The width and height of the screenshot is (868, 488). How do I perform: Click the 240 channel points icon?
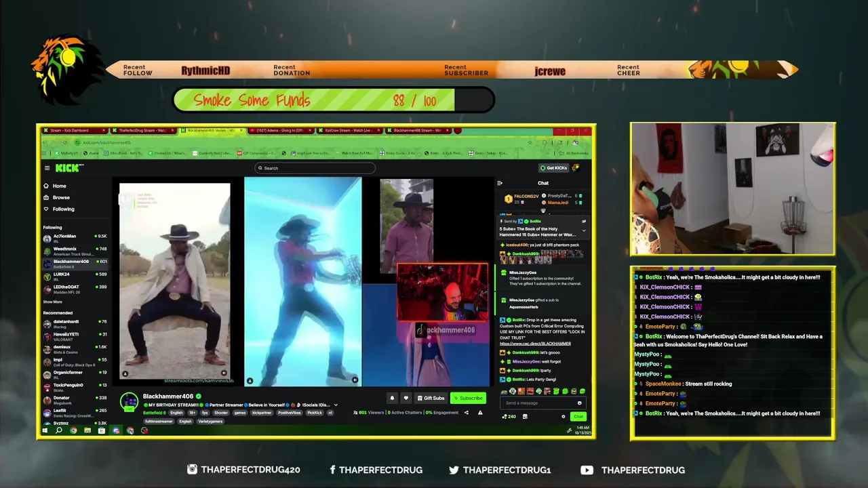pyautogui.click(x=509, y=416)
